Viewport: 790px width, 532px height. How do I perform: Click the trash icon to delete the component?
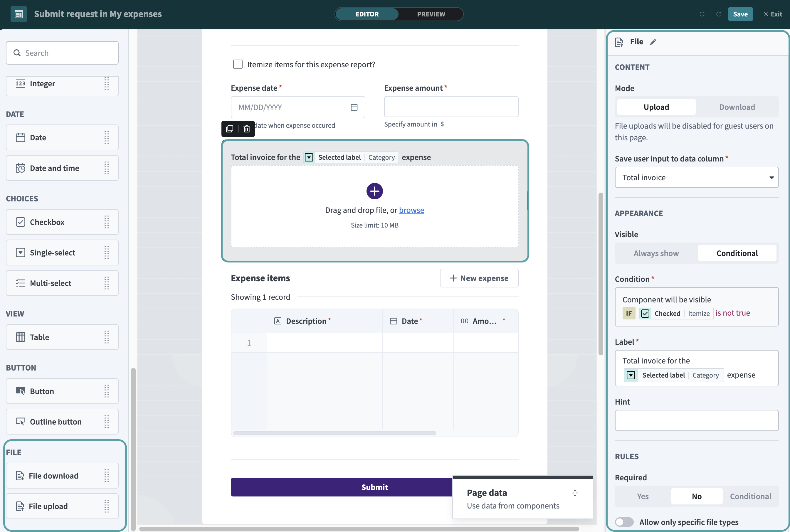coord(246,129)
